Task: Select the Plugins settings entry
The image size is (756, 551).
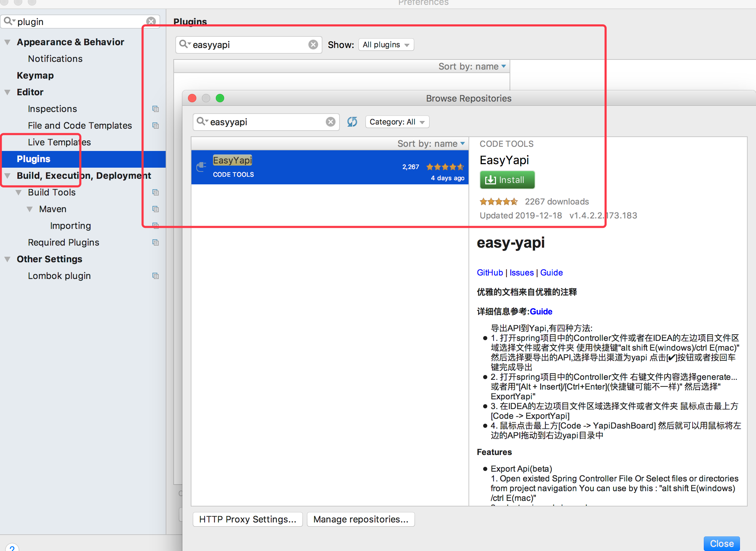Action: tap(84, 159)
